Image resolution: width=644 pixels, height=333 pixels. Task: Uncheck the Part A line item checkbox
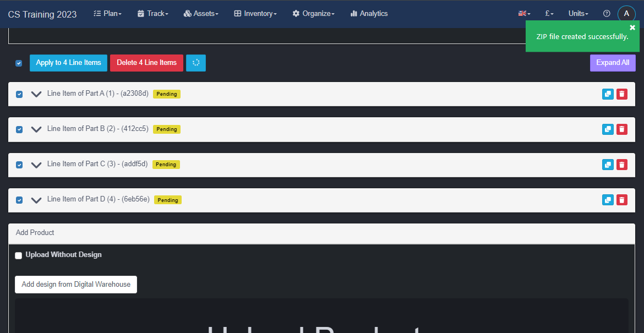coord(19,94)
